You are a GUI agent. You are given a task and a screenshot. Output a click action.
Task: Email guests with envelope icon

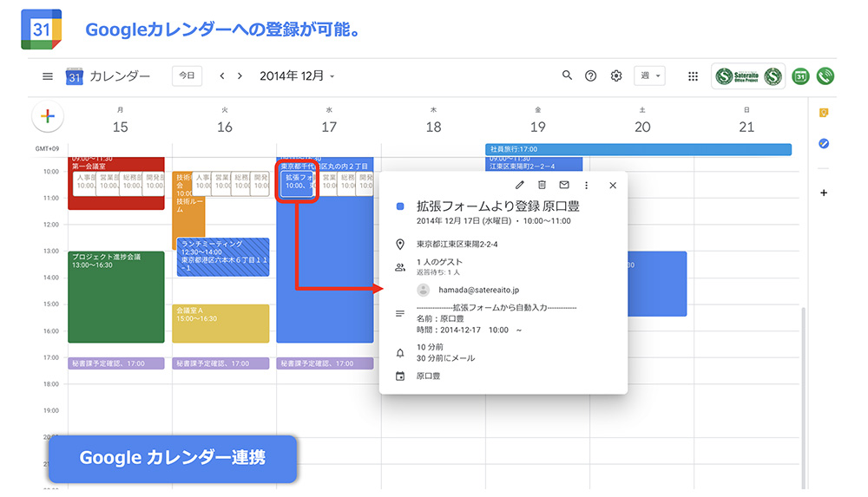point(564,185)
